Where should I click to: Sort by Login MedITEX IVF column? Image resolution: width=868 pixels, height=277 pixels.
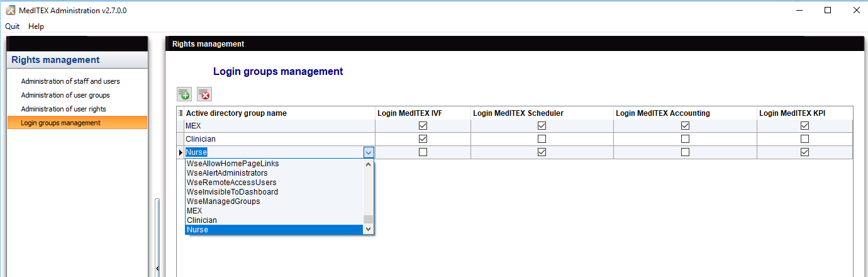(423, 113)
